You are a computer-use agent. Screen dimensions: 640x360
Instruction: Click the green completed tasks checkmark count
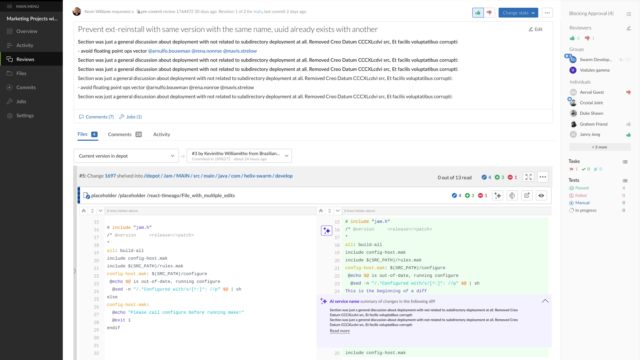tap(586, 169)
